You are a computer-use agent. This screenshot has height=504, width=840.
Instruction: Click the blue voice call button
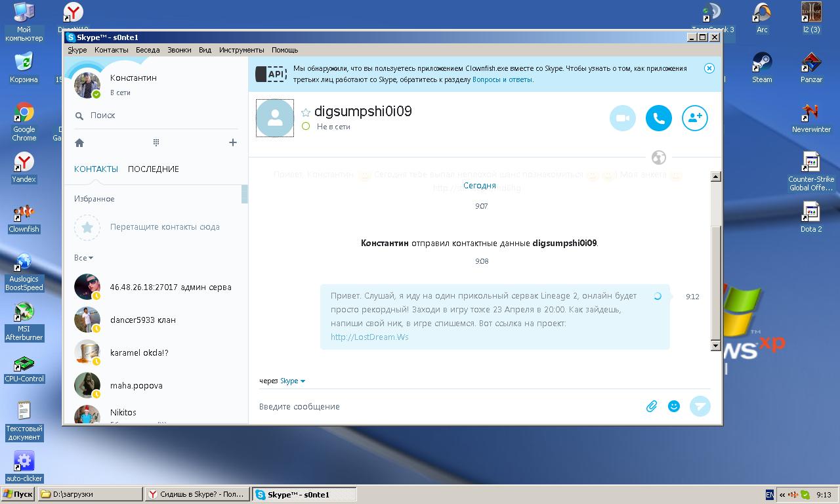[659, 118]
